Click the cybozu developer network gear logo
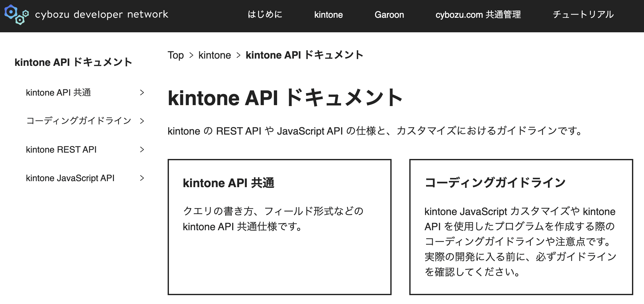Viewport: 644px width, 304px height. [x=16, y=15]
